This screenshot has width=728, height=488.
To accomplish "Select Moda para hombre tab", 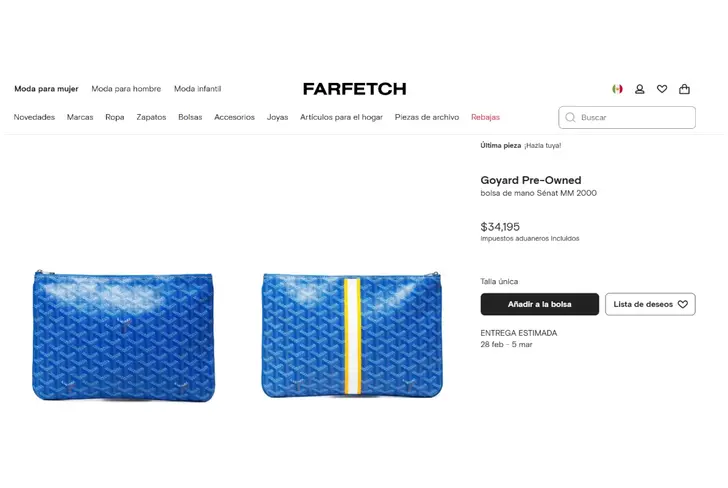I will click(x=126, y=89).
